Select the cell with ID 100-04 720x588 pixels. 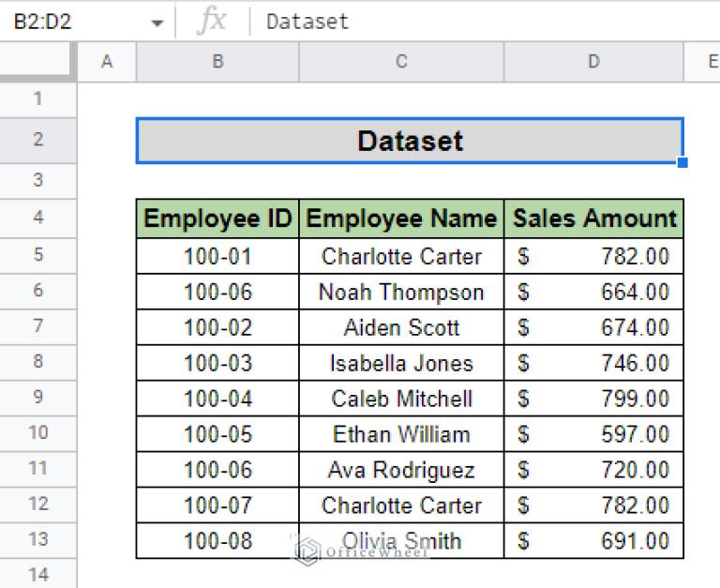(217, 399)
